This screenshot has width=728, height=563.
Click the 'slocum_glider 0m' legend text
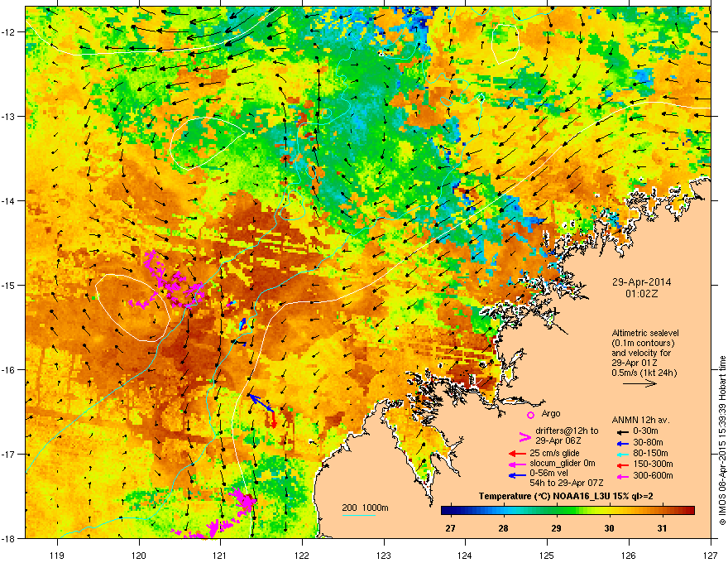[563, 464]
